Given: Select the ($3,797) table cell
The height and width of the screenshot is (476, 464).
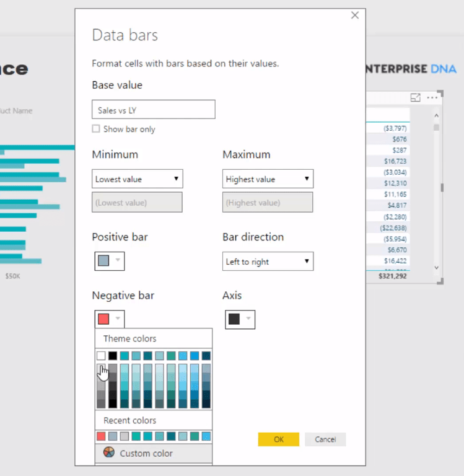Looking at the screenshot, I should 395,128.
